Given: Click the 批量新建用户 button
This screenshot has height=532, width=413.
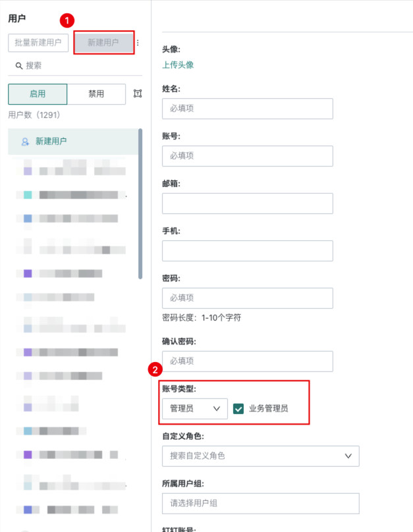Looking at the screenshot, I should pos(38,43).
